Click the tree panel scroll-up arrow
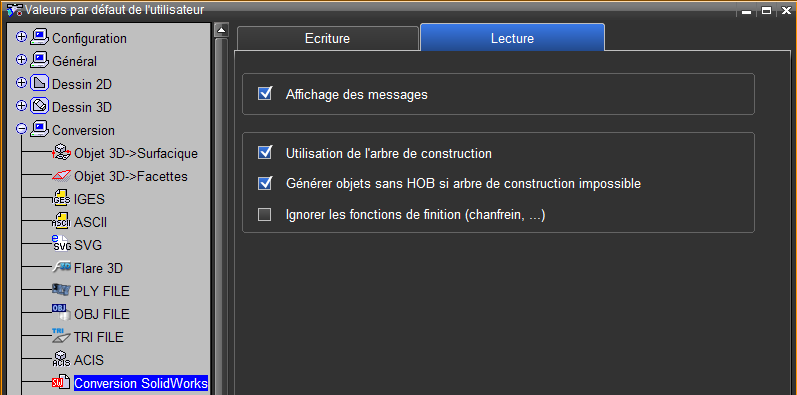 click(x=221, y=30)
